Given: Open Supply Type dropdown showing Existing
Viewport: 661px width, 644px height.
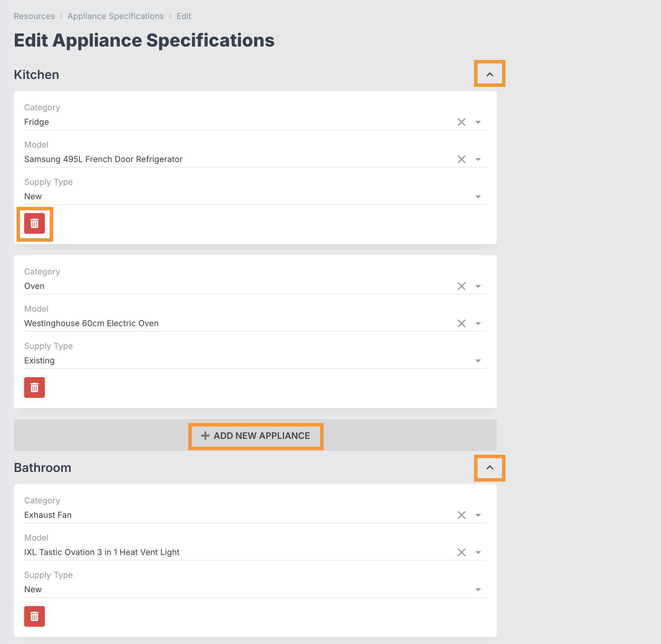Looking at the screenshot, I should [x=478, y=361].
